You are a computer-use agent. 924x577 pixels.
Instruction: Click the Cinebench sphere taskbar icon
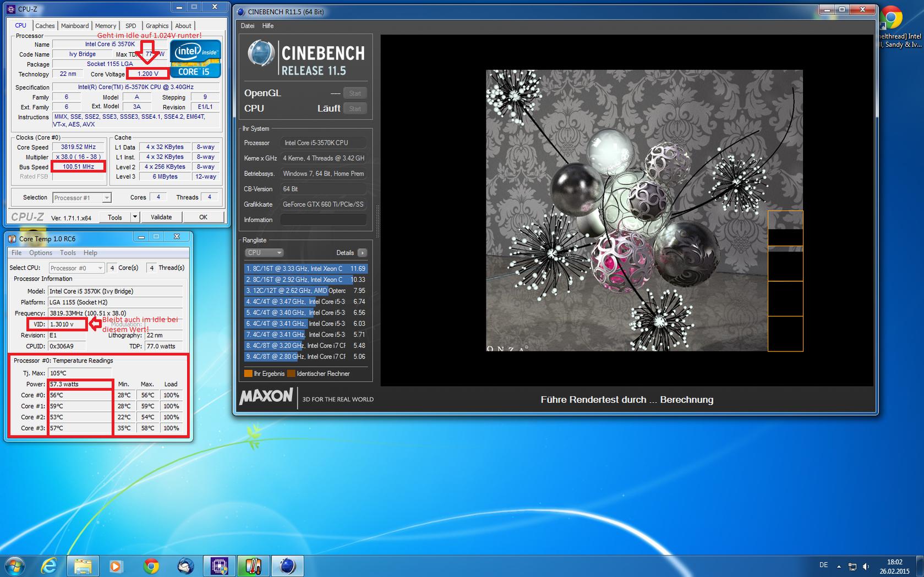[x=287, y=566]
